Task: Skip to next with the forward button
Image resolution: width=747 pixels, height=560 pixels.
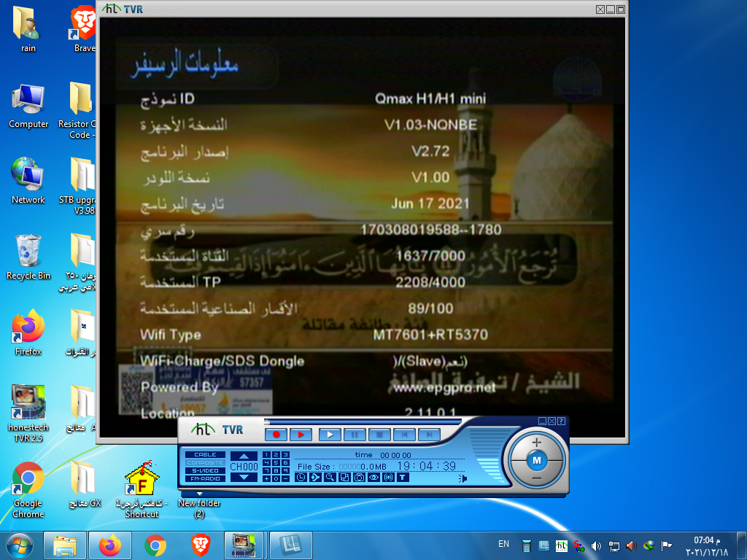Action: [x=429, y=435]
